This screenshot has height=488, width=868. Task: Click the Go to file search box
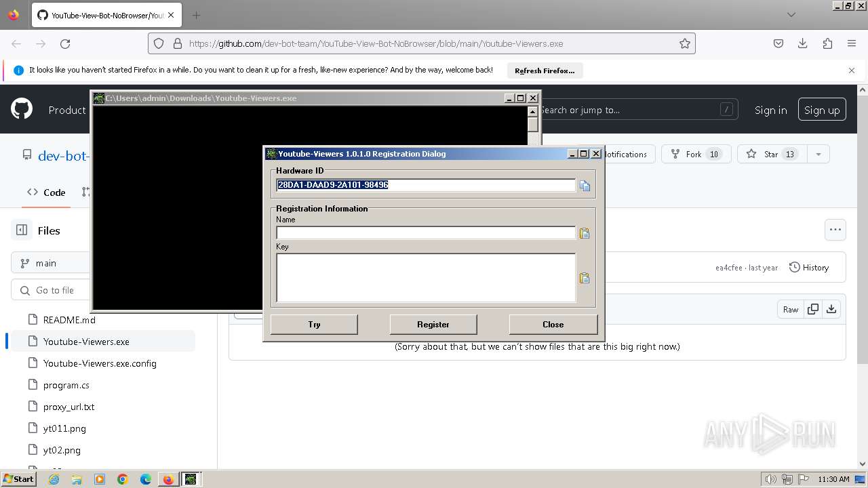point(51,290)
